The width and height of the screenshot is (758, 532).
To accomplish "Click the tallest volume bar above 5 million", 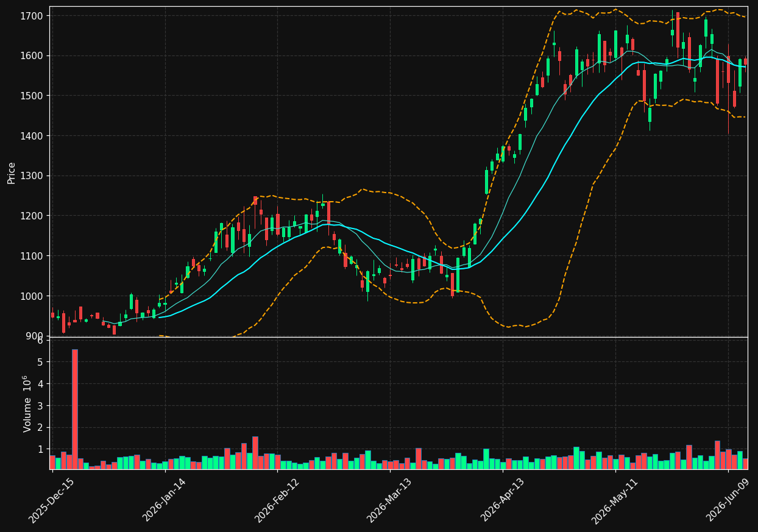I will coord(75,409).
